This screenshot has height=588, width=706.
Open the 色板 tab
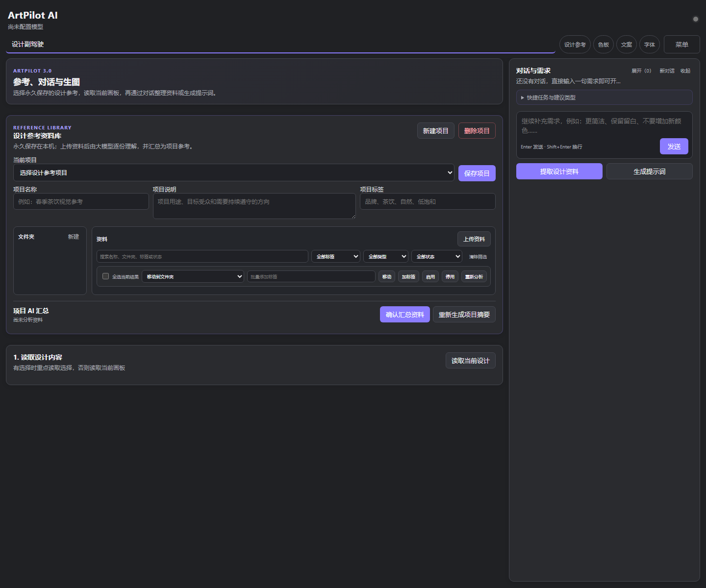point(604,45)
